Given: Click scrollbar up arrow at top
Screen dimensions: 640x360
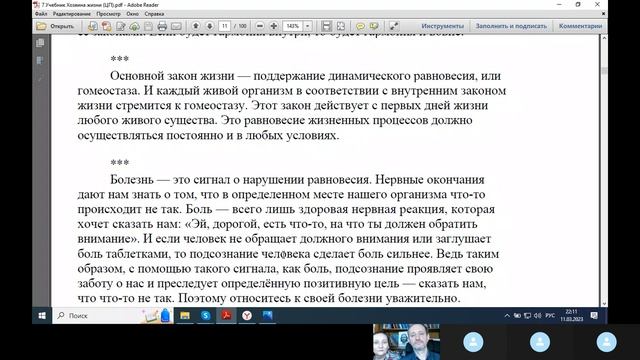Looking at the screenshot, I should tap(604, 38).
